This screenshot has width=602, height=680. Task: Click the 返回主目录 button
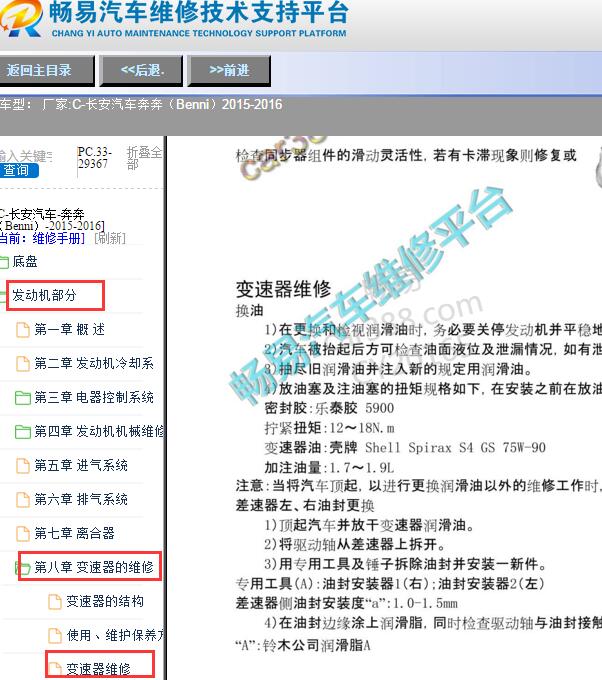tap(46, 70)
